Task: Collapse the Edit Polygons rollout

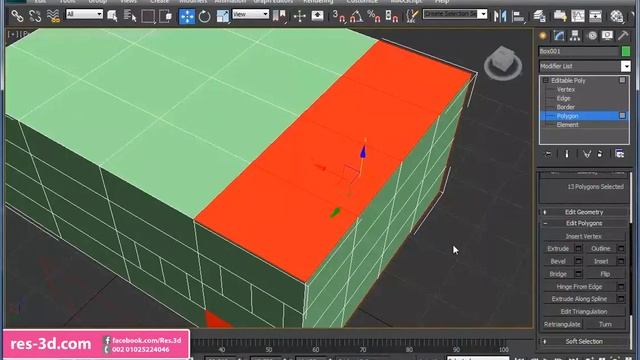Action: pos(584,223)
